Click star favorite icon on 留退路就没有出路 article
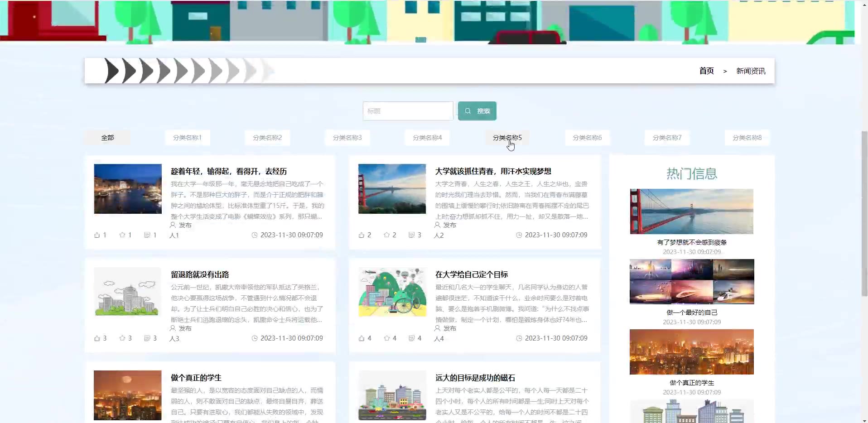The image size is (868, 423). click(x=122, y=338)
